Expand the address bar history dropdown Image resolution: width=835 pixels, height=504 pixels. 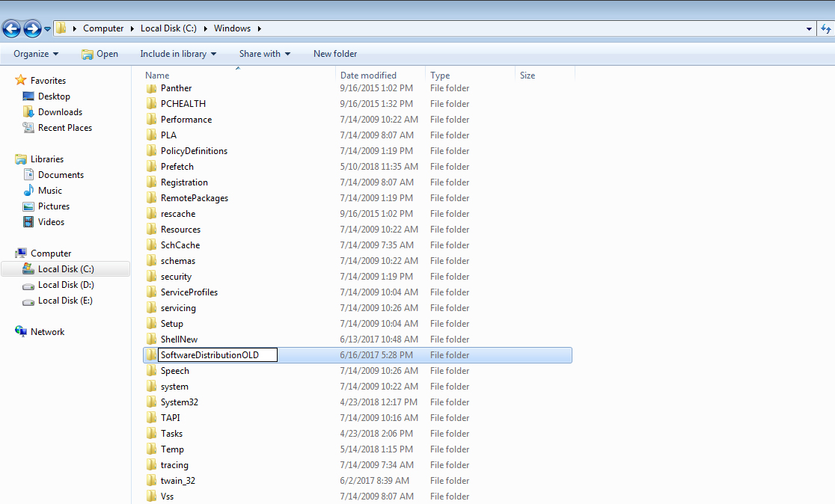[x=809, y=28]
